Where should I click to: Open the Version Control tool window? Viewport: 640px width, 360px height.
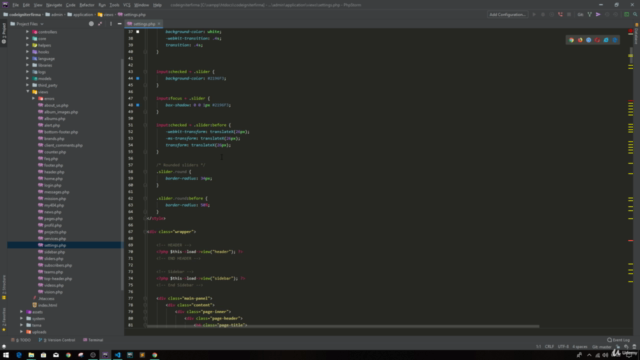coord(57,340)
